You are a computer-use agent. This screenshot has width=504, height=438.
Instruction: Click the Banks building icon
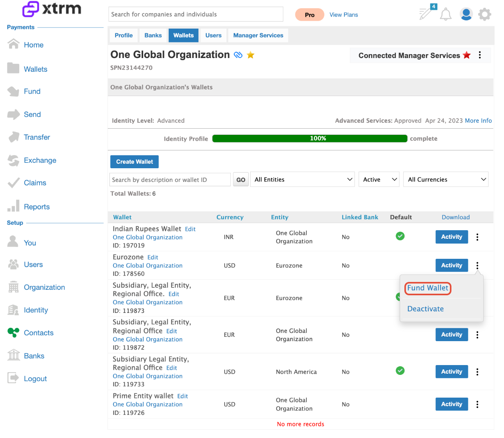(x=13, y=355)
